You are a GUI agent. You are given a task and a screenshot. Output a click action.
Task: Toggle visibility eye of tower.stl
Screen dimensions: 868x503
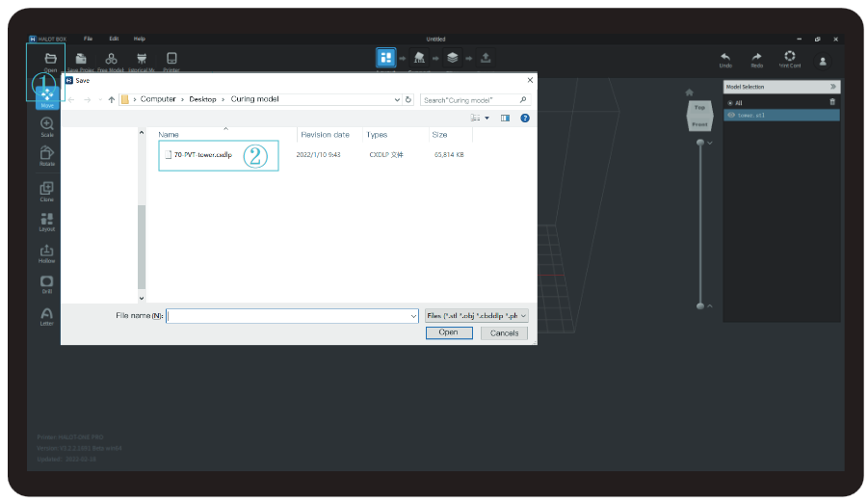point(731,115)
